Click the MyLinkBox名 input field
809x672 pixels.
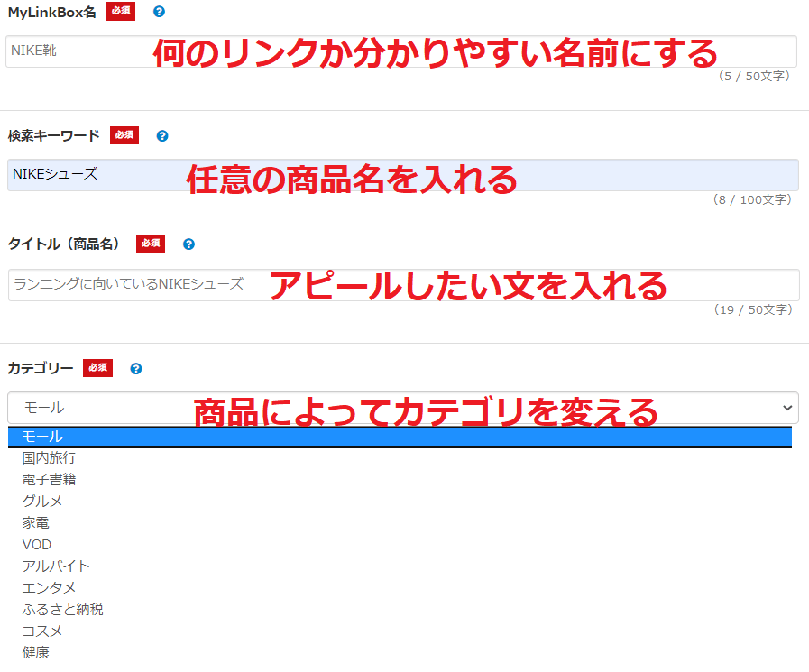(400, 51)
